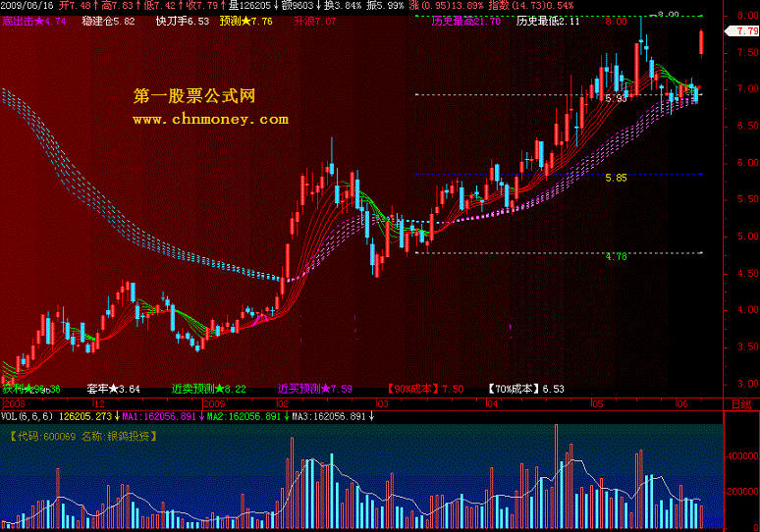The height and width of the screenshot is (532, 760).
Task: Click the 快刀手6.53 indicator label
Action: click(x=183, y=21)
